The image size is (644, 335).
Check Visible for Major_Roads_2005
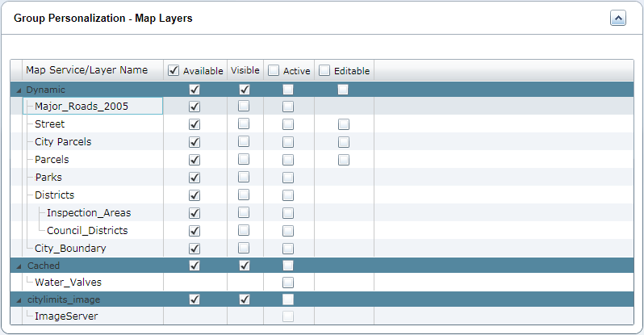(244, 107)
